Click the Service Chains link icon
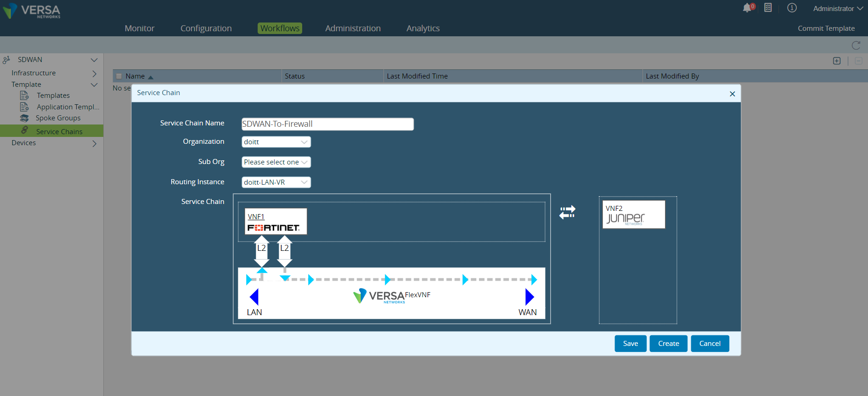 tap(25, 130)
